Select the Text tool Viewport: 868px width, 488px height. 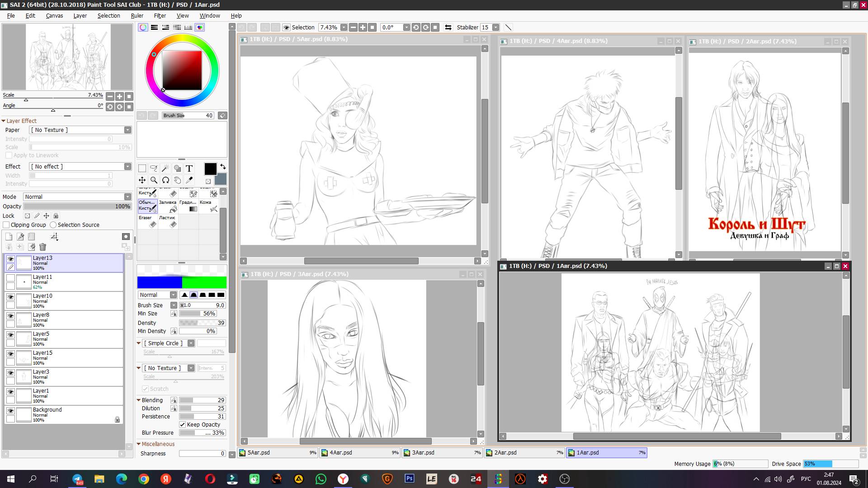pyautogui.click(x=189, y=169)
